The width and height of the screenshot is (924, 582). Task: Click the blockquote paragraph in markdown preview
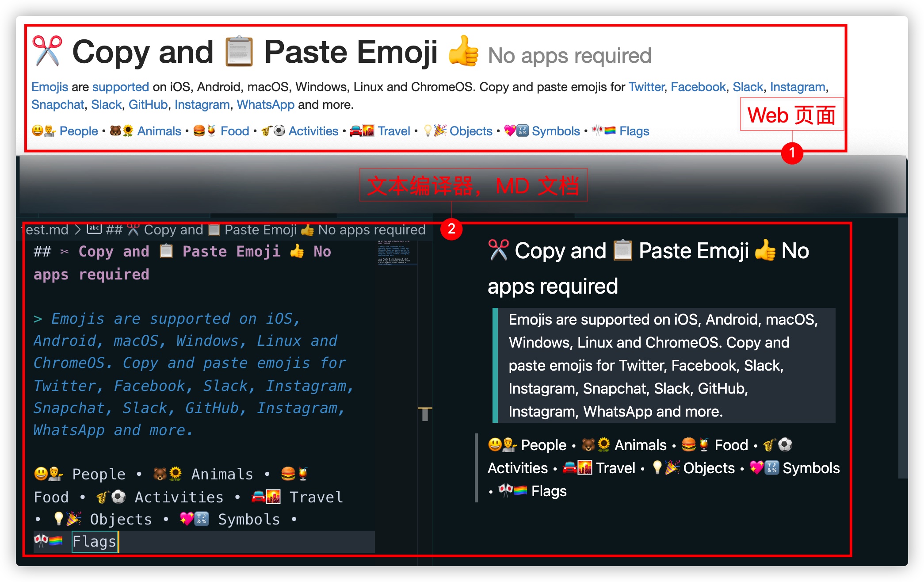pyautogui.click(x=664, y=365)
